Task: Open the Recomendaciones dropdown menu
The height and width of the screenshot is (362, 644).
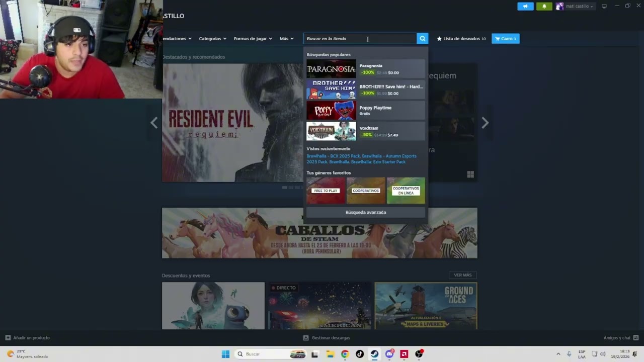Action: point(177,39)
